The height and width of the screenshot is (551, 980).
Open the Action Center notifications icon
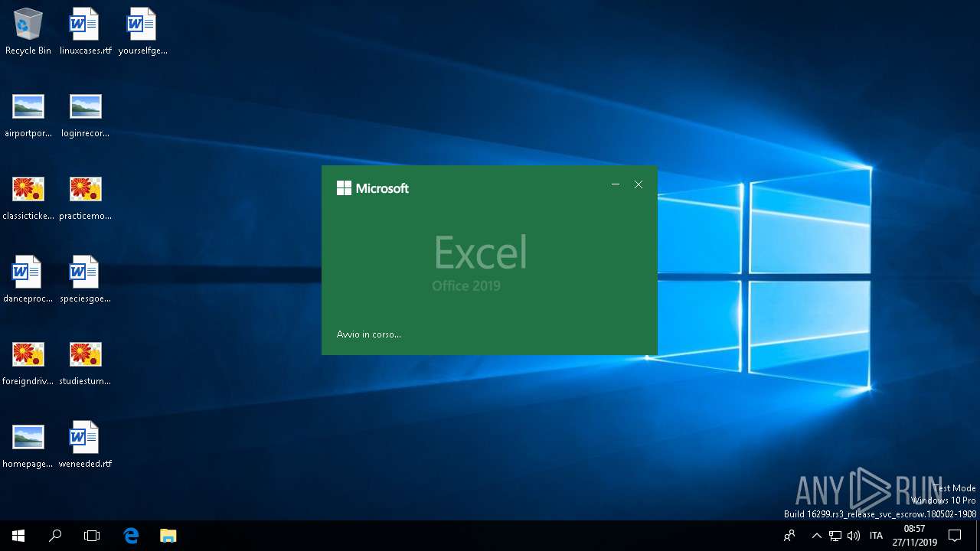coord(955,536)
